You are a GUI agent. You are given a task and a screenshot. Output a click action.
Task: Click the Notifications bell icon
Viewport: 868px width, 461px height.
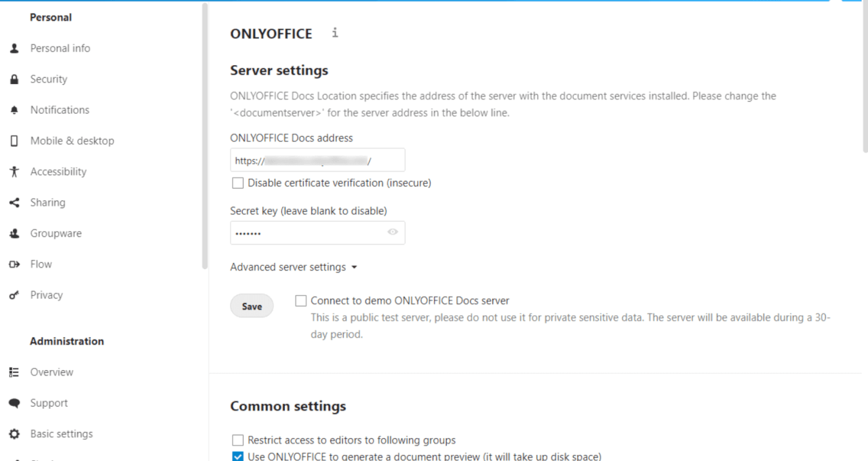pos(14,109)
